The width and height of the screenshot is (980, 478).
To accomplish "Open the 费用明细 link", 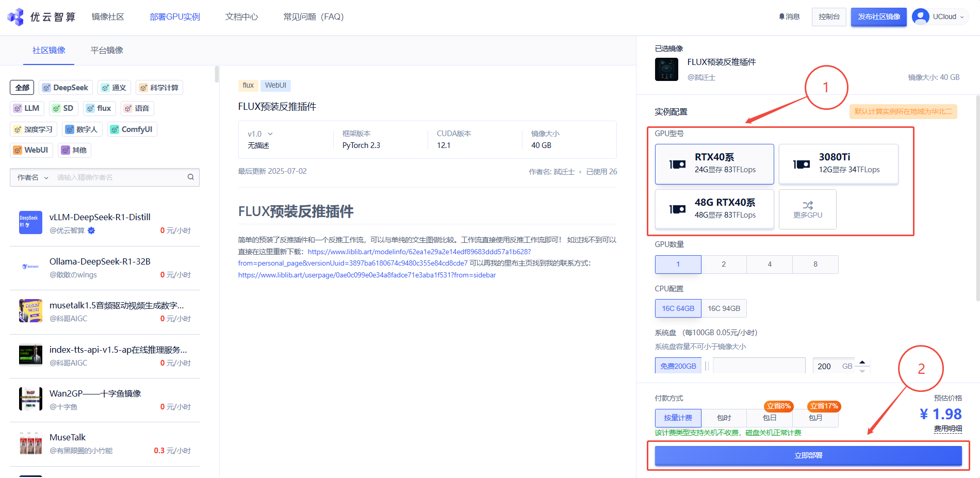I will [x=948, y=428].
